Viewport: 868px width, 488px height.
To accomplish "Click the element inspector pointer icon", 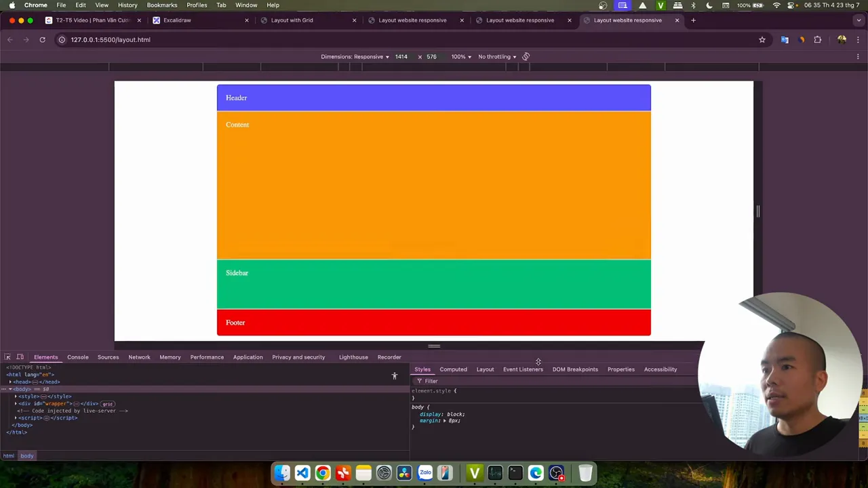I will coord(7,357).
